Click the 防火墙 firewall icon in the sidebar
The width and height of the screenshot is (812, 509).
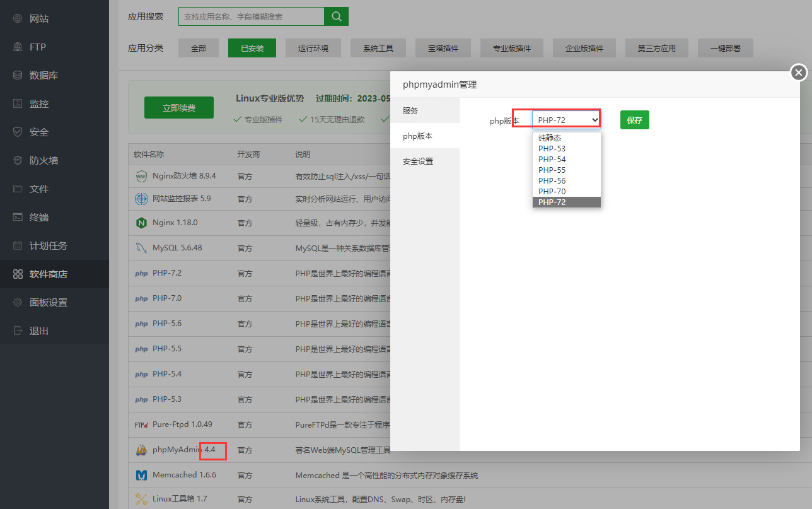click(18, 161)
